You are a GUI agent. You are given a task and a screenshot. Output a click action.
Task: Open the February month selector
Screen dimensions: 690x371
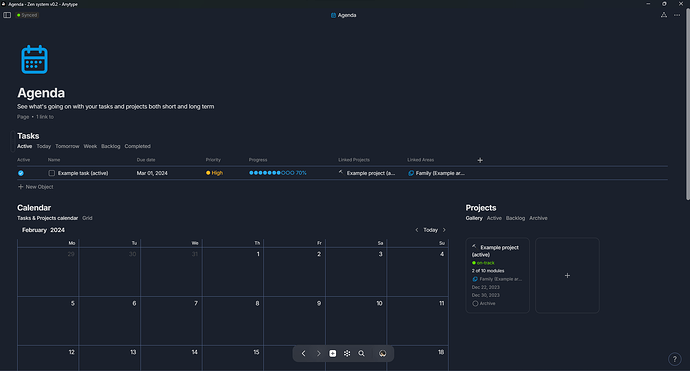34,230
